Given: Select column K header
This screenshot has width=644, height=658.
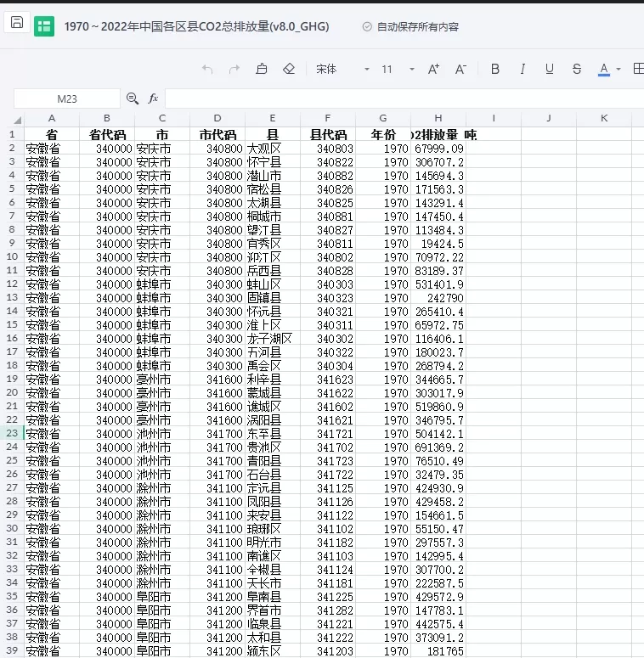Looking at the screenshot, I should [x=604, y=118].
